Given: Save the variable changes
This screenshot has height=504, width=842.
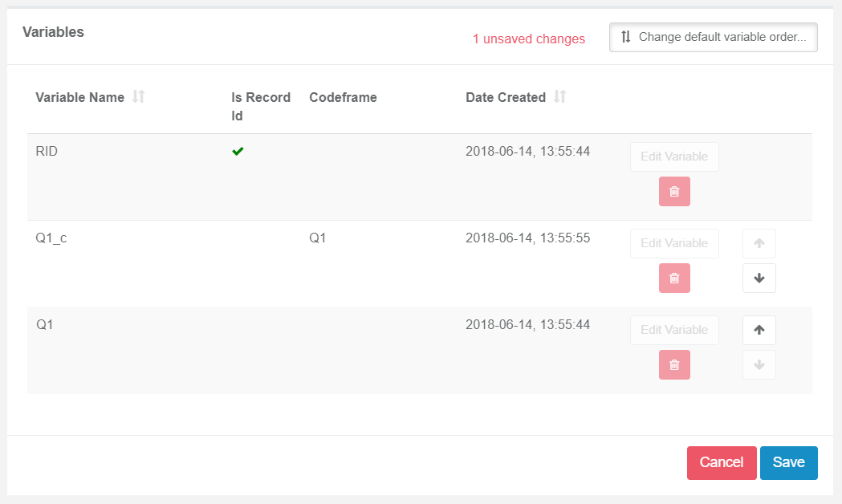Looking at the screenshot, I should [x=789, y=463].
